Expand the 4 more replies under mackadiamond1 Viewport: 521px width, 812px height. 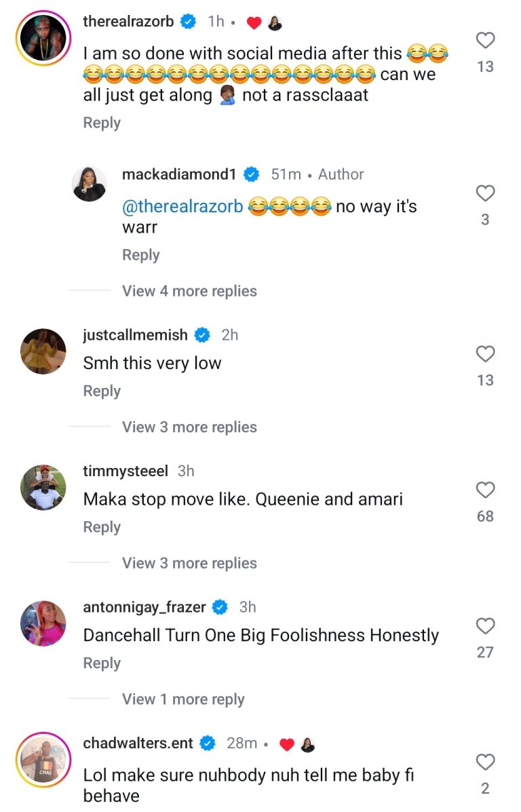pyautogui.click(x=189, y=290)
